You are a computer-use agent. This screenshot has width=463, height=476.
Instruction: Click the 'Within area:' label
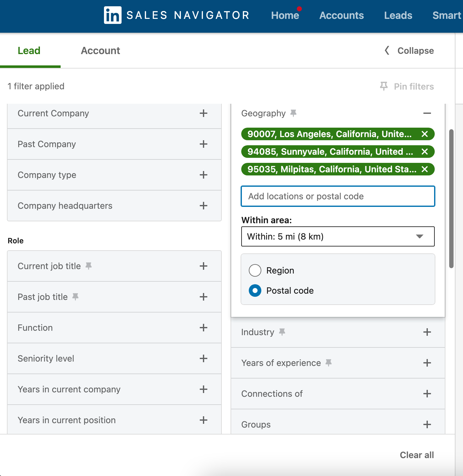pyautogui.click(x=266, y=220)
